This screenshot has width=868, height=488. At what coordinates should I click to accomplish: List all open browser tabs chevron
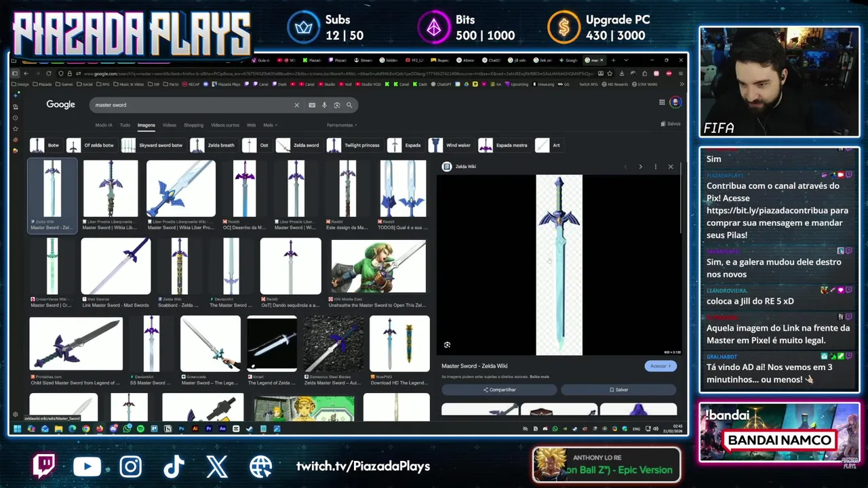coord(626,60)
